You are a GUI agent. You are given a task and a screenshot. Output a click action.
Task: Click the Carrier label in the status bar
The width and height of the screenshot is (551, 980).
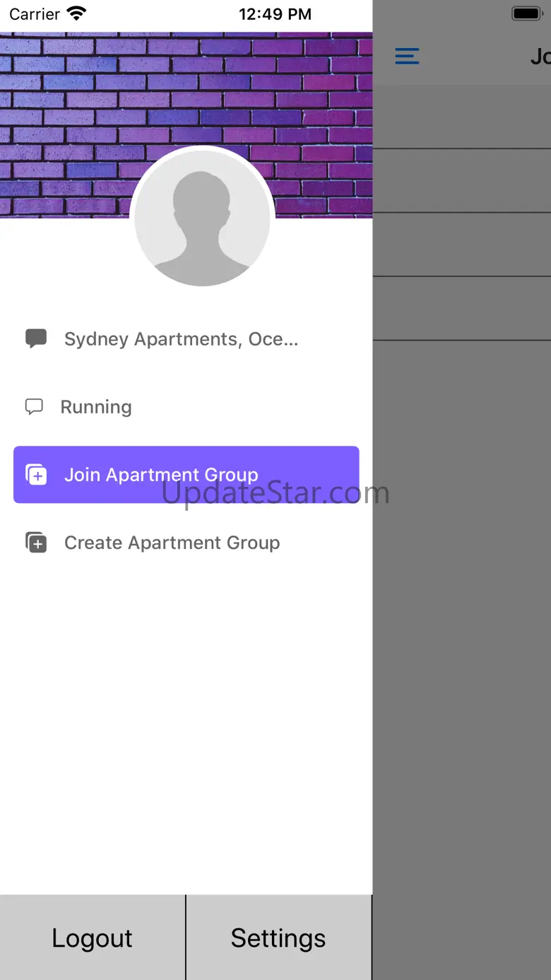click(35, 14)
